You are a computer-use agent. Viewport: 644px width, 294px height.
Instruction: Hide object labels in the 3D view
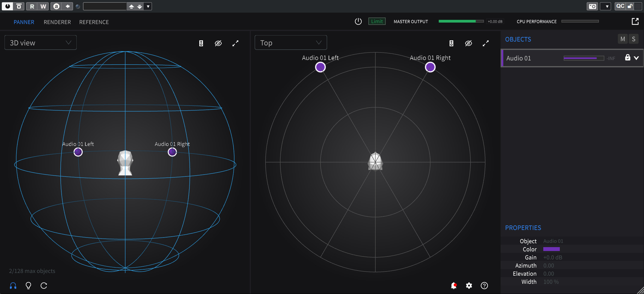click(218, 43)
